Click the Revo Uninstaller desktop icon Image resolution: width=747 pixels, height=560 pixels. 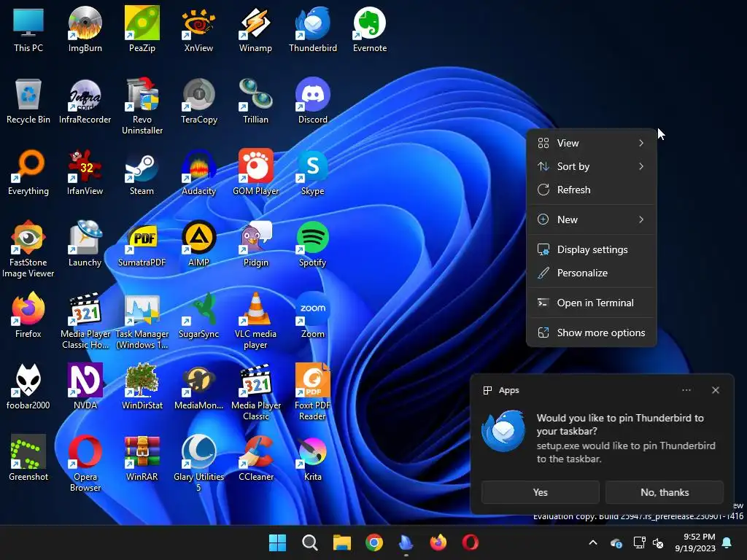point(142,106)
